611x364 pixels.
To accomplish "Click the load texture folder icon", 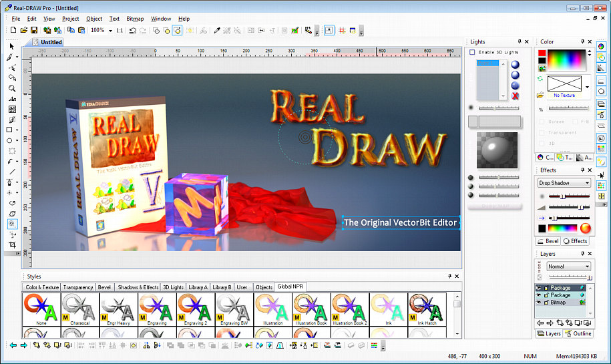I will (541, 95).
